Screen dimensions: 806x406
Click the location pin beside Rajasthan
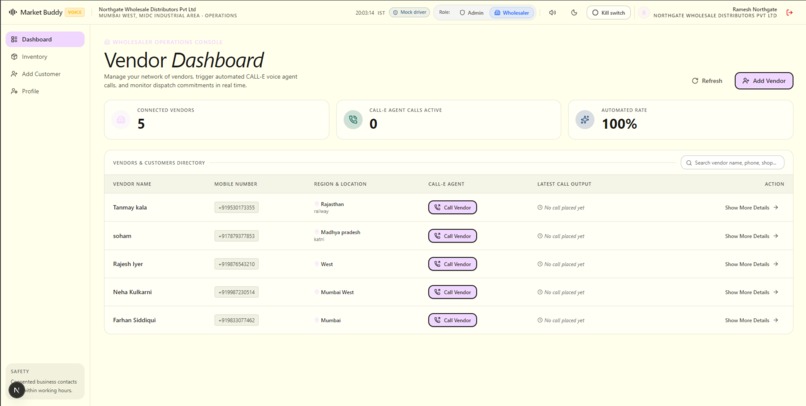317,204
